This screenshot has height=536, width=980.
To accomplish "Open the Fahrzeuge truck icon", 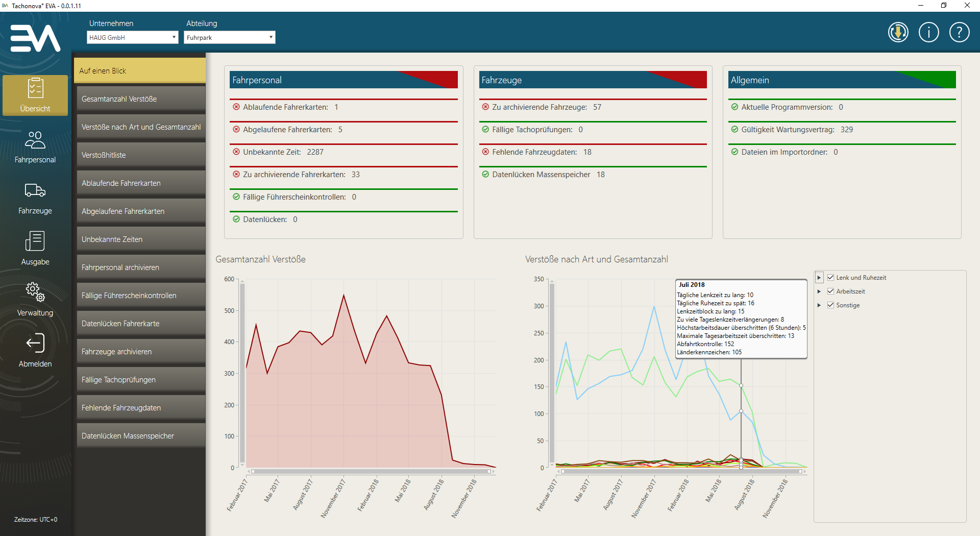I will pos(35,191).
